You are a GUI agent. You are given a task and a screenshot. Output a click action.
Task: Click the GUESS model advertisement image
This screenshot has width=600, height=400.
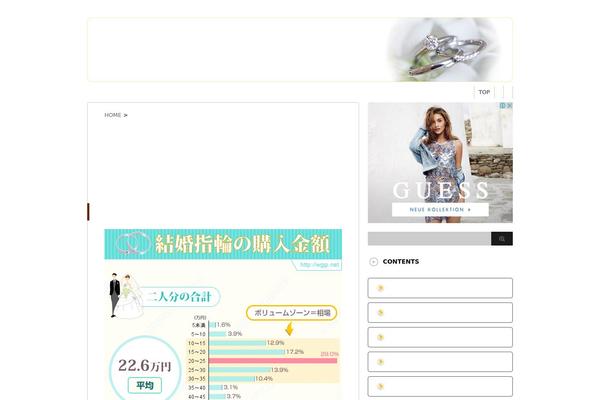(x=440, y=163)
